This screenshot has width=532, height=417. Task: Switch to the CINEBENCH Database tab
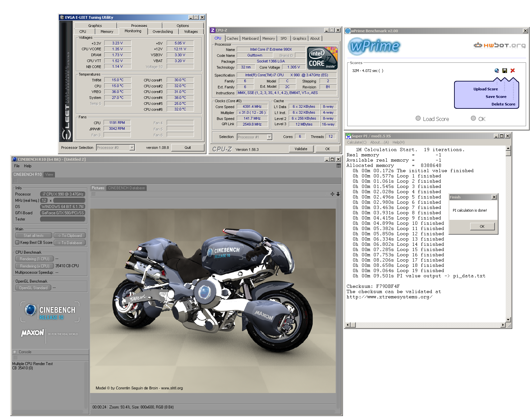pos(127,188)
